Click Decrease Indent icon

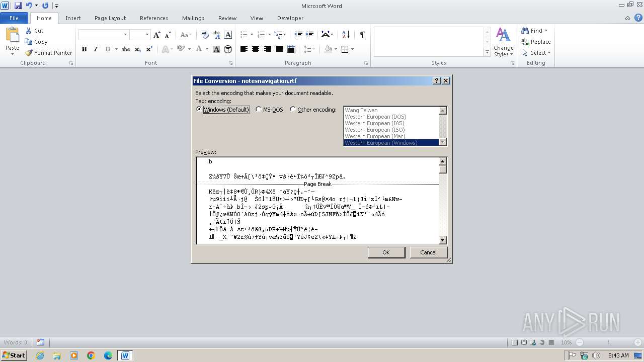pos(298,35)
